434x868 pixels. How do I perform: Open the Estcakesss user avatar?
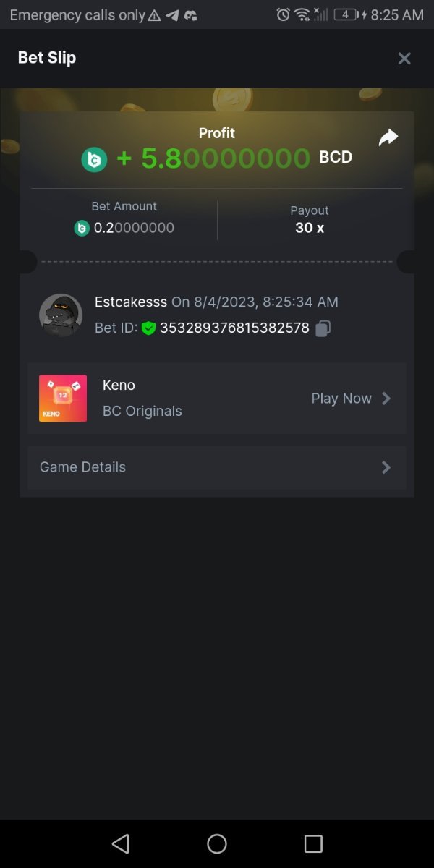(59, 315)
